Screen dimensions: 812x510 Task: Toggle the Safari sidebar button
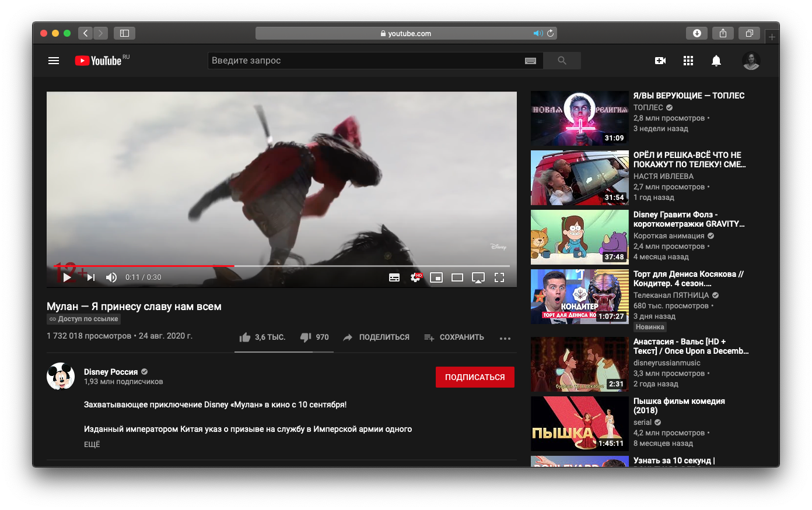pyautogui.click(x=124, y=33)
